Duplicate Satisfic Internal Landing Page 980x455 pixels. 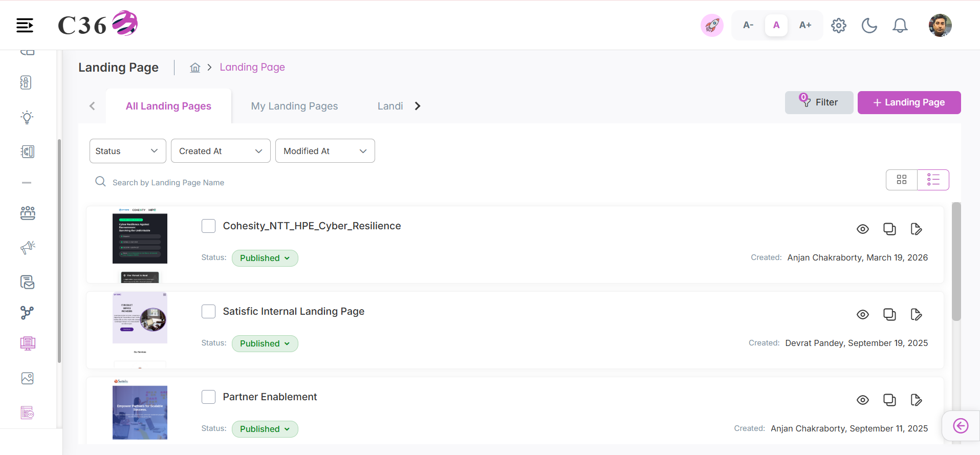[x=889, y=314]
